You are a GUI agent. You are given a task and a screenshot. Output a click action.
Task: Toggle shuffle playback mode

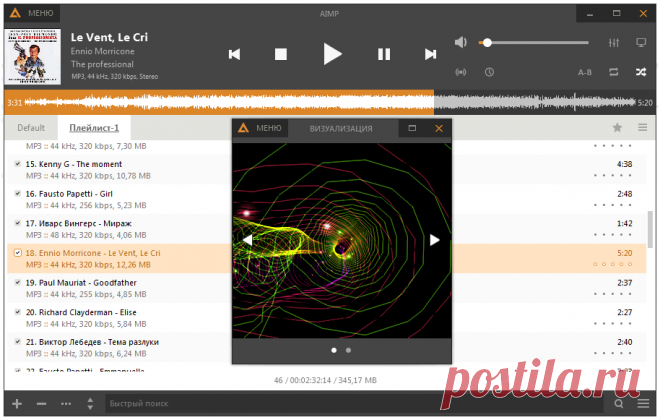(641, 72)
